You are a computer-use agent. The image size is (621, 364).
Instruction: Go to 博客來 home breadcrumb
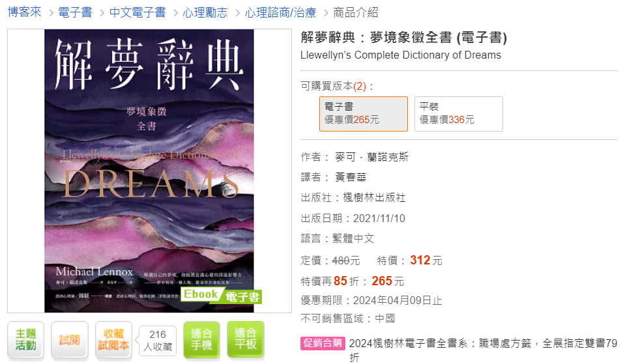pyautogui.click(x=25, y=12)
